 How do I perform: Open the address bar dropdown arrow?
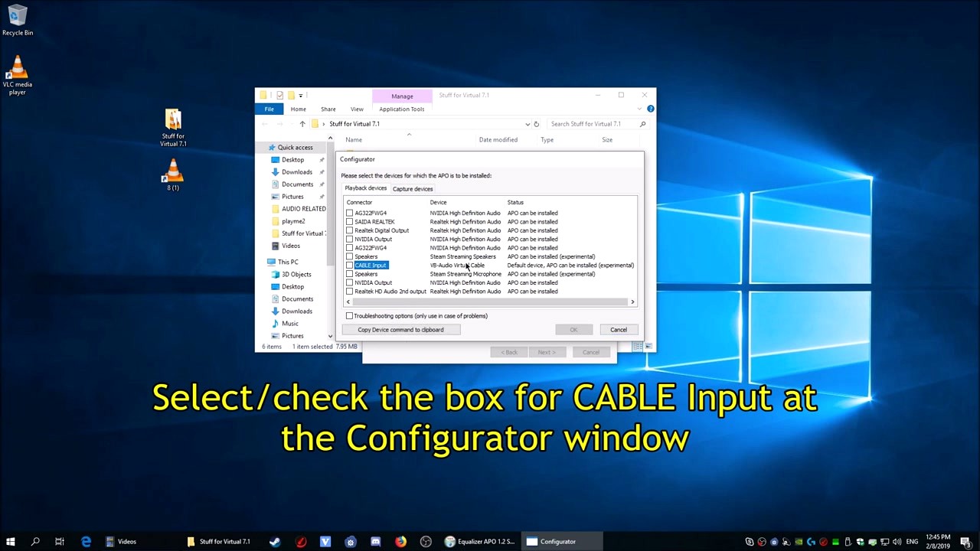528,123
